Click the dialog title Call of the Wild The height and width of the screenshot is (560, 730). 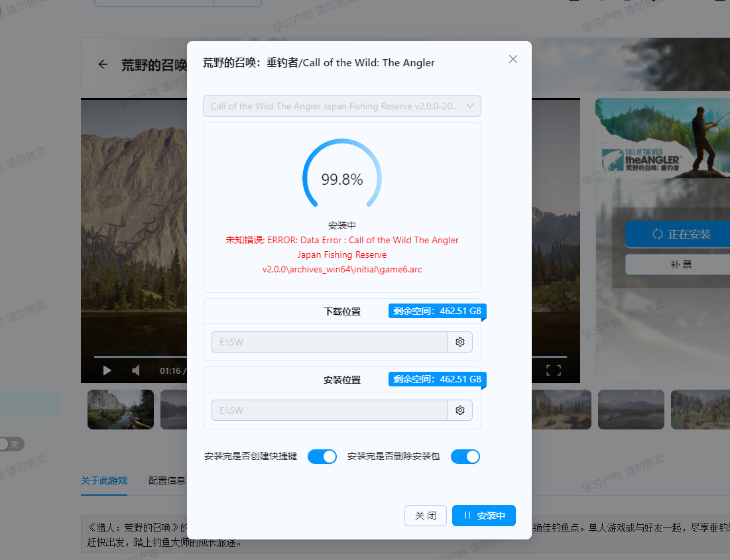click(x=318, y=62)
